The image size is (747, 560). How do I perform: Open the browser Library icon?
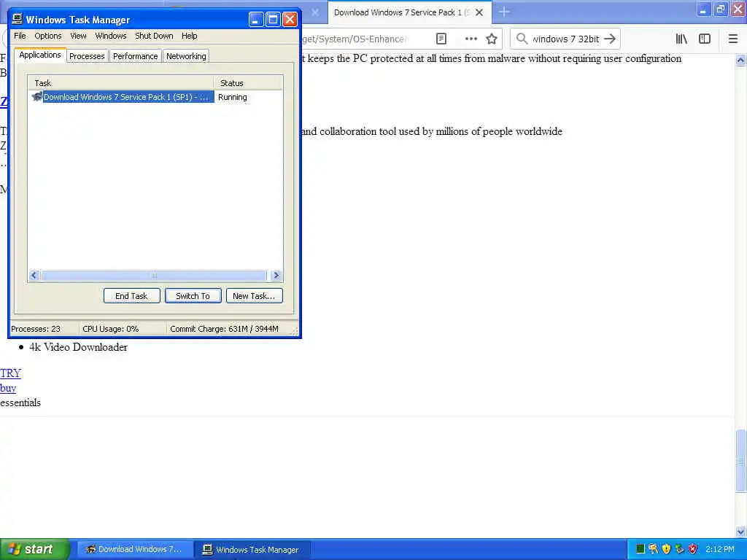[x=681, y=39]
